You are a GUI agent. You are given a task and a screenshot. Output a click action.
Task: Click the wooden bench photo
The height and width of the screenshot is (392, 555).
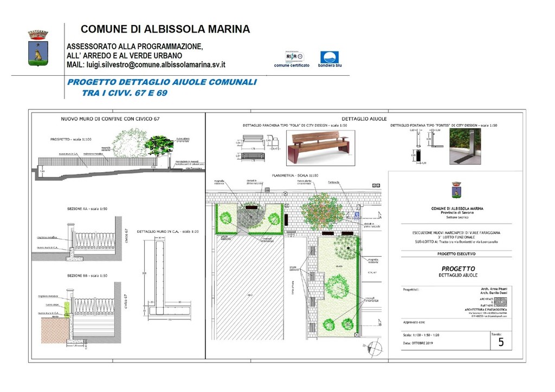click(x=318, y=146)
